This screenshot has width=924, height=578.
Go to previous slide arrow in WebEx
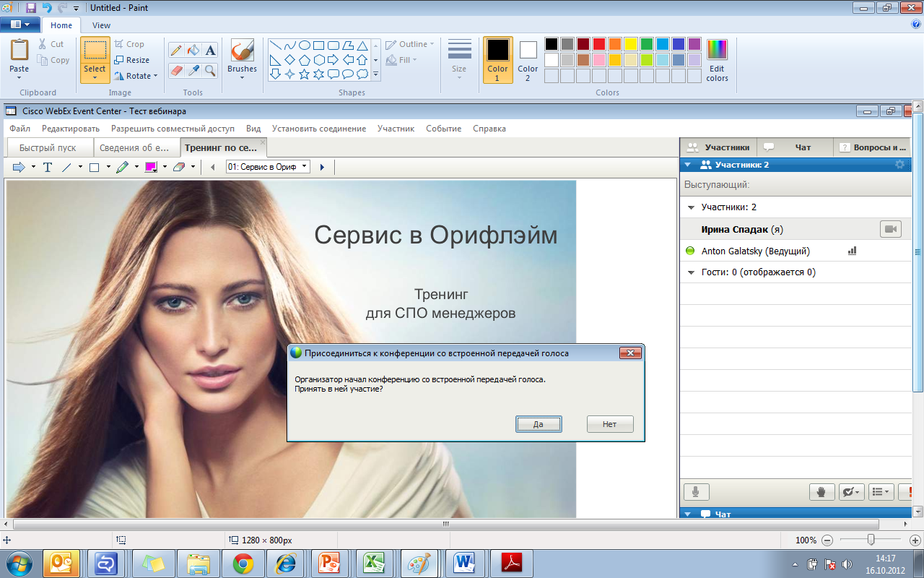(212, 167)
